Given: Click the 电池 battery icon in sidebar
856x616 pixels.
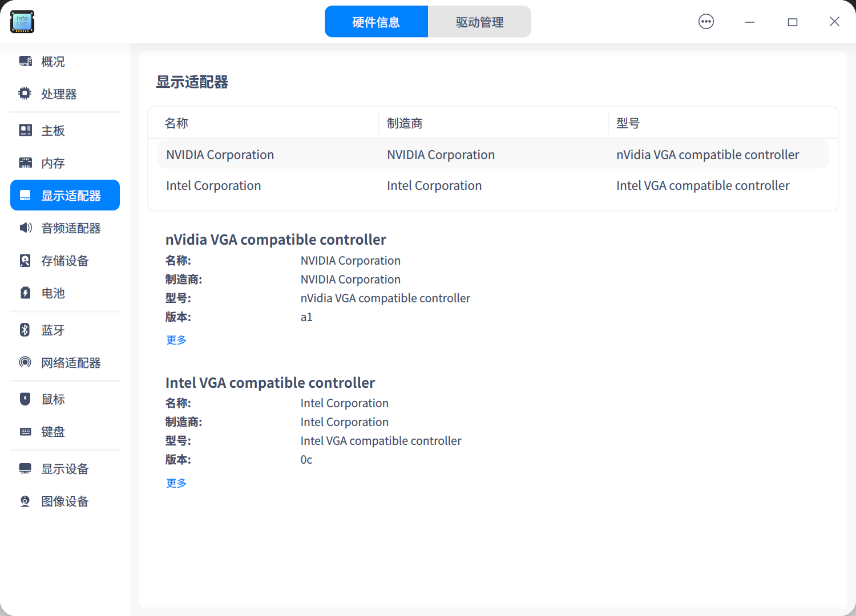Looking at the screenshot, I should pyautogui.click(x=25, y=293).
